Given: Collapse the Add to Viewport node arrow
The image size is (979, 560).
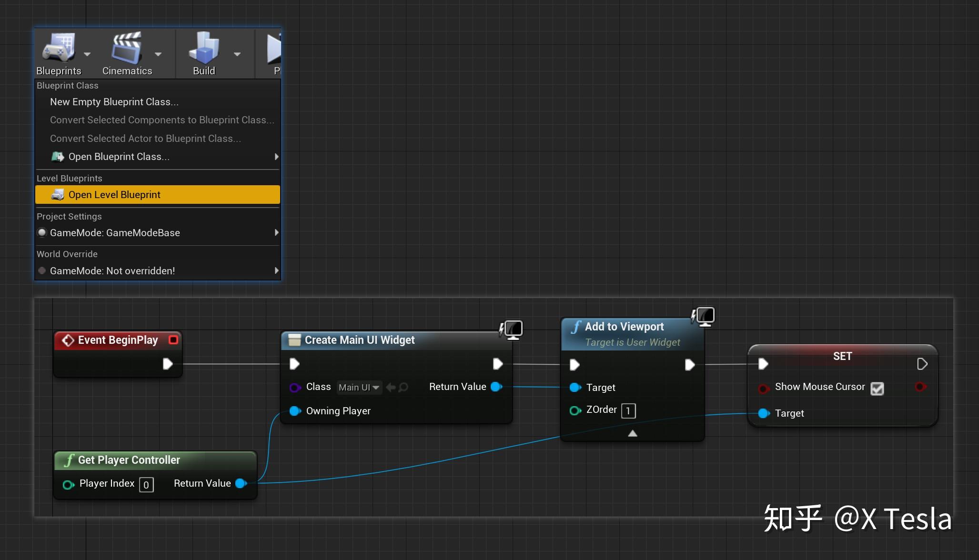Looking at the screenshot, I should [632, 433].
